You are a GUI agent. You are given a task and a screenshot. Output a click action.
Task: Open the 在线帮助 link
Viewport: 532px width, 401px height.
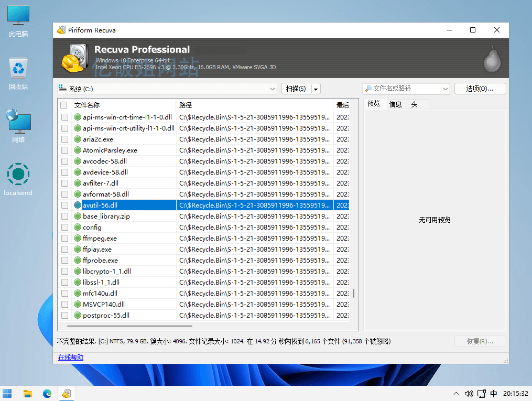(x=71, y=357)
